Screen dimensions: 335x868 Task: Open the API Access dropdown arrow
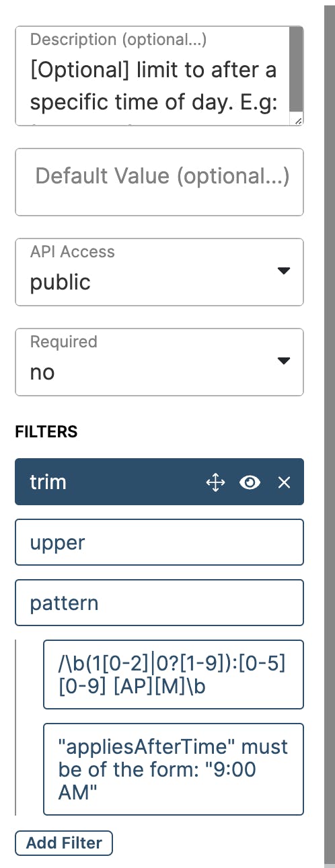click(284, 271)
